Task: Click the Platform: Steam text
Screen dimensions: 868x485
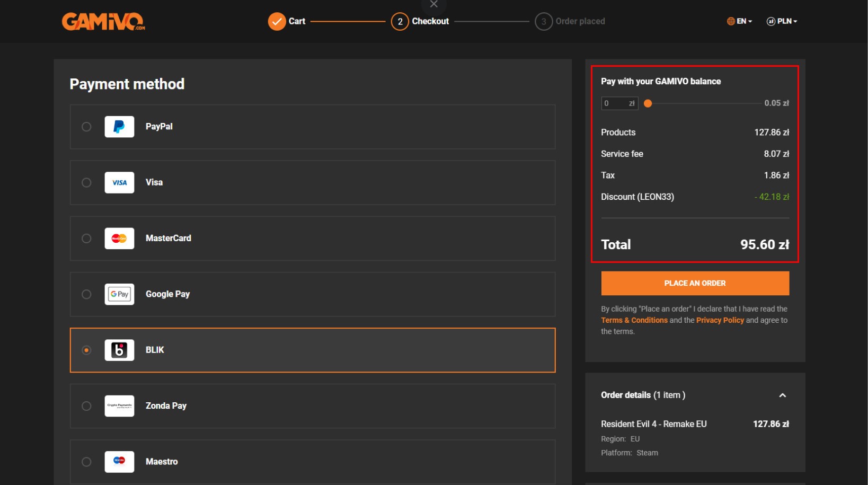Action: point(630,453)
